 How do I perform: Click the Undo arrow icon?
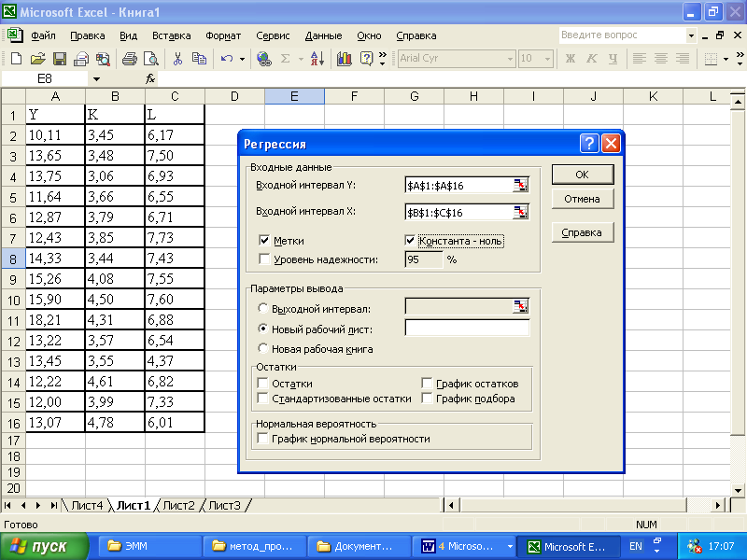tap(227, 59)
